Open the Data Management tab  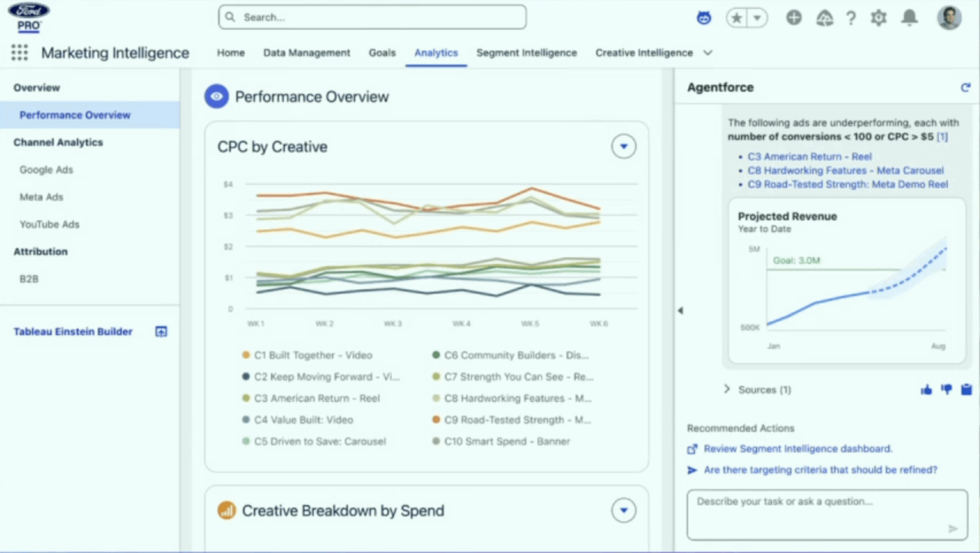point(307,53)
